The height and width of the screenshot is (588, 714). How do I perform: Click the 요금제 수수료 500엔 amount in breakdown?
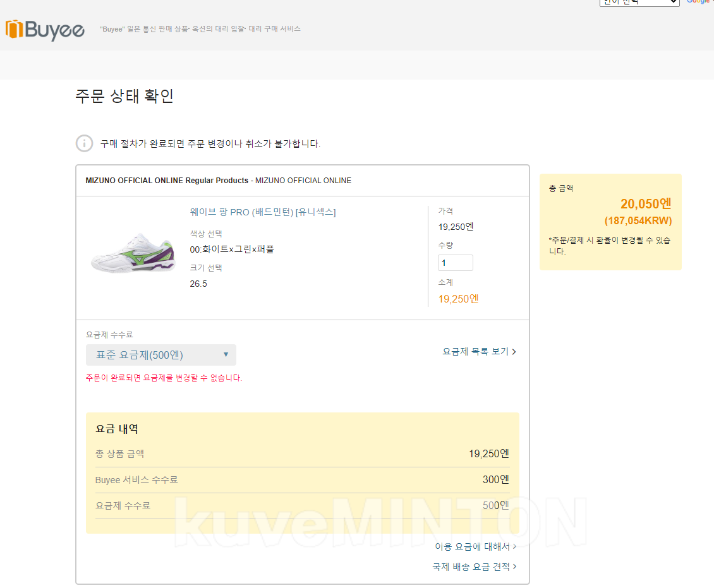point(495,506)
